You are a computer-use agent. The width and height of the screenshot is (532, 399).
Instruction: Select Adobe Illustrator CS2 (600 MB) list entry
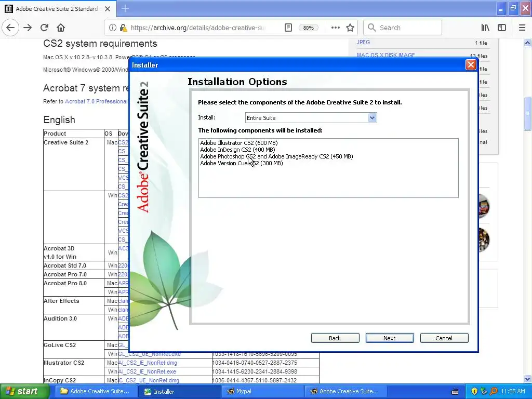(x=239, y=143)
